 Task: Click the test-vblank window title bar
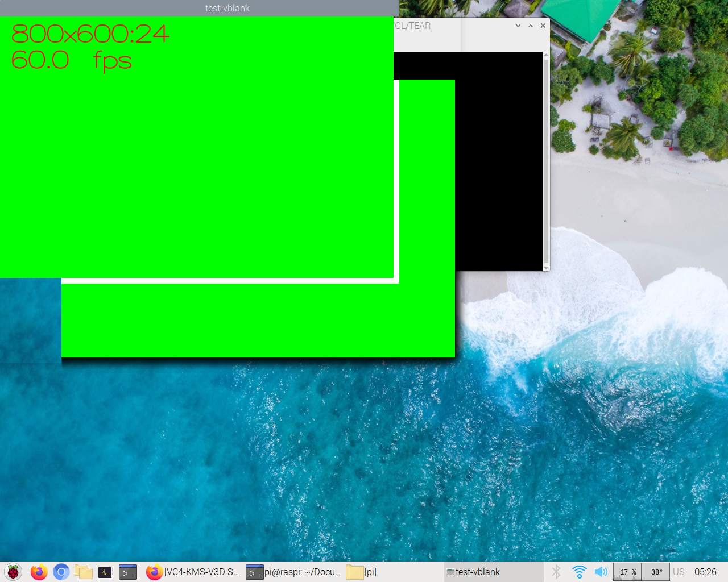tap(226, 8)
